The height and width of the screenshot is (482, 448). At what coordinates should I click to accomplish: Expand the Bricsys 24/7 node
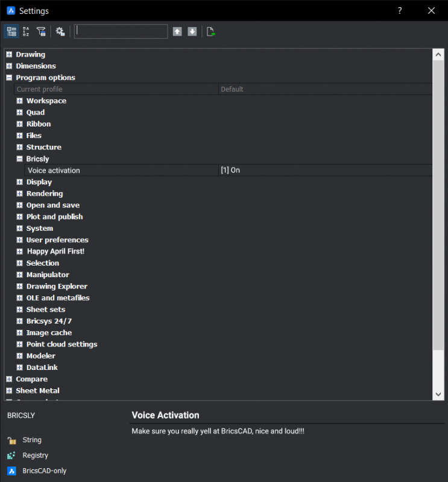(19, 321)
